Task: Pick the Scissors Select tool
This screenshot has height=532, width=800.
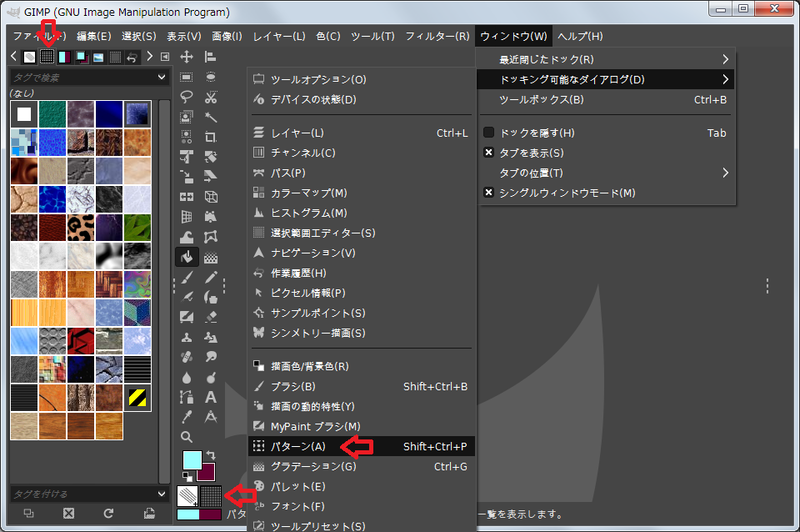Action: click(210, 97)
